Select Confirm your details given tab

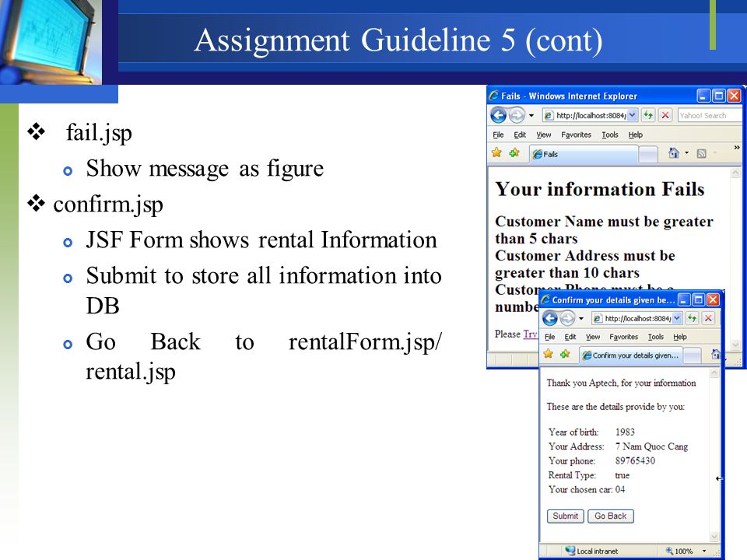pos(631,355)
